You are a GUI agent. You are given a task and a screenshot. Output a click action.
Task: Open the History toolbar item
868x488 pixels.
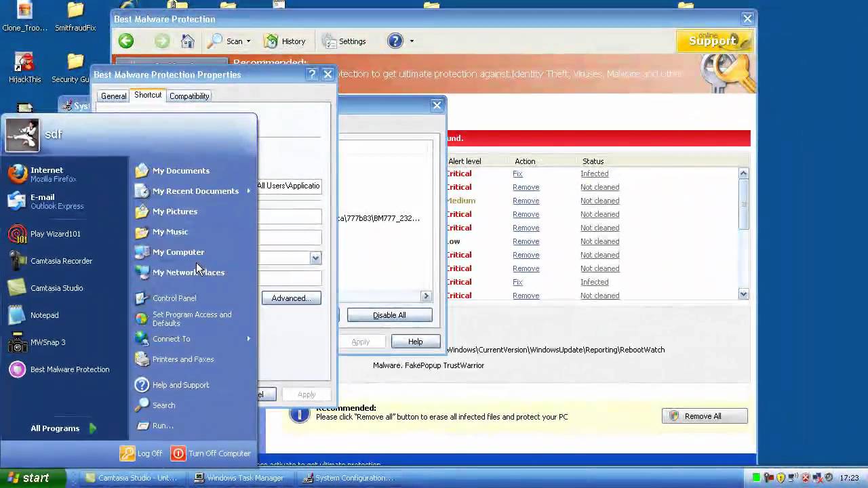click(x=285, y=41)
